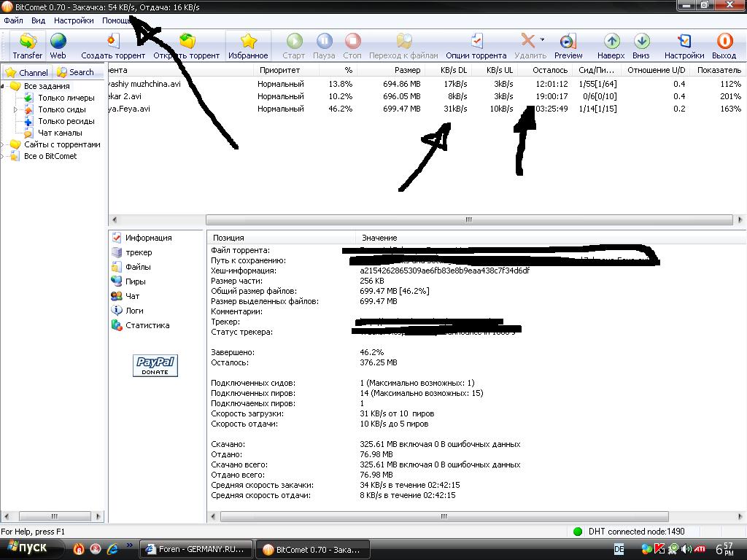Click the Переход к файлам toolbar icon
The width and height of the screenshot is (747, 560).
click(404, 41)
